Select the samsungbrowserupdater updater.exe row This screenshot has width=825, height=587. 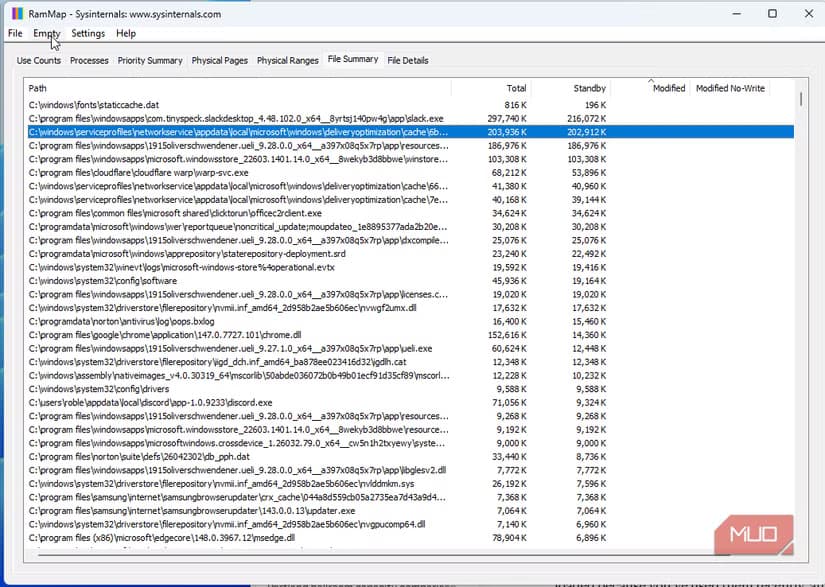(x=410, y=511)
